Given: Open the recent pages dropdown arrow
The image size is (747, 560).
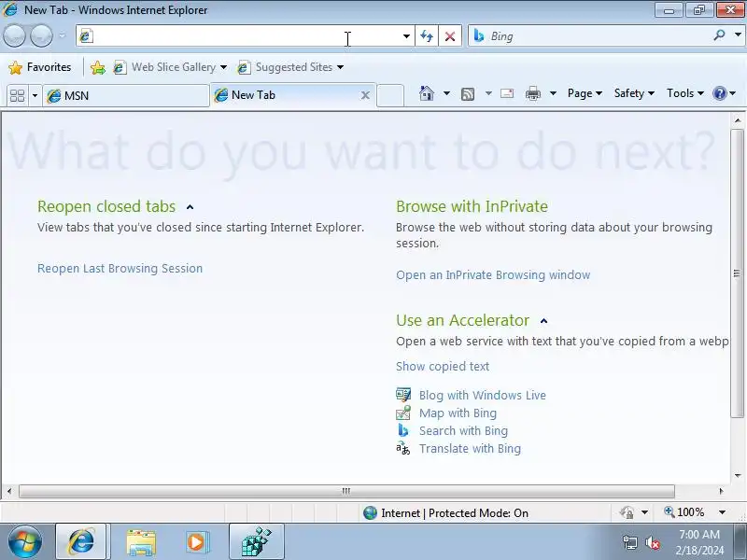Looking at the screenshot, I should (x=62, y=35).
